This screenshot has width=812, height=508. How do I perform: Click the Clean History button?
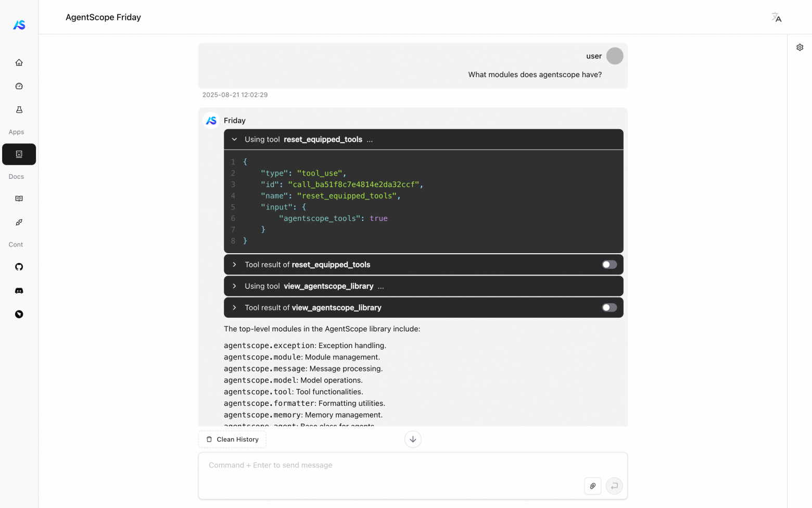[x=232, y=439]
